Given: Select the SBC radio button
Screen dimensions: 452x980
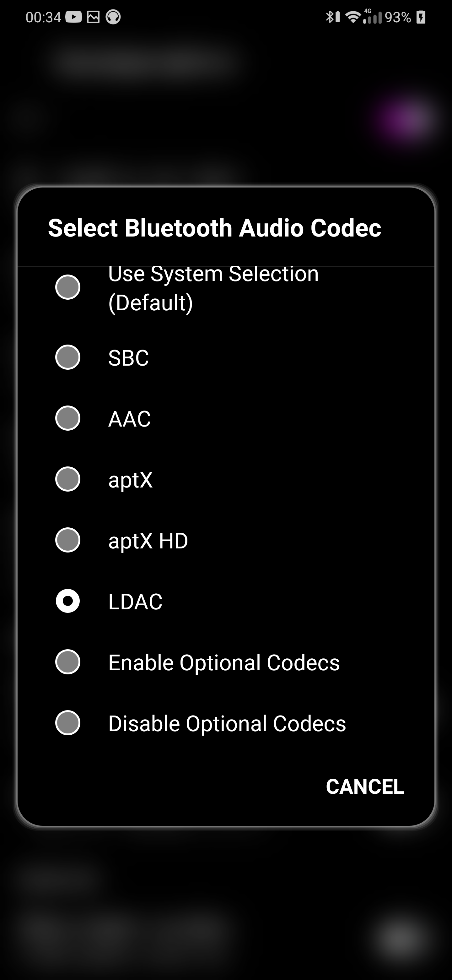Looking at the screenshot, I should coord(68,357).
